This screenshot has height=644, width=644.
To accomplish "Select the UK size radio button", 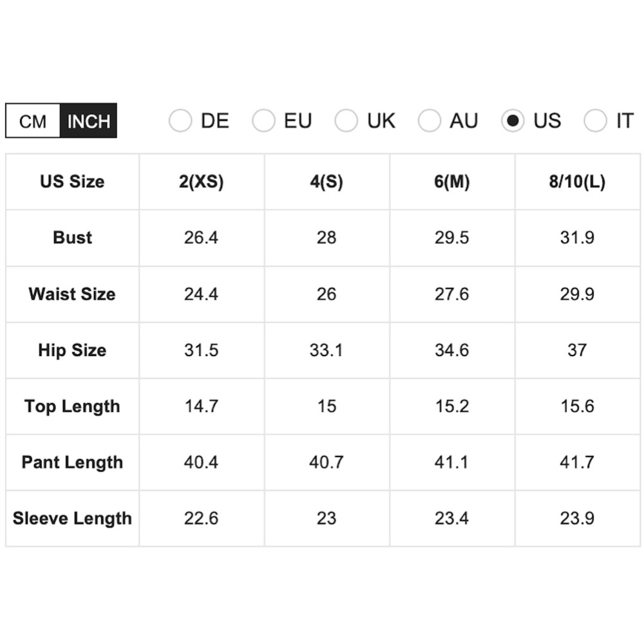I will (x=346, y=121).
